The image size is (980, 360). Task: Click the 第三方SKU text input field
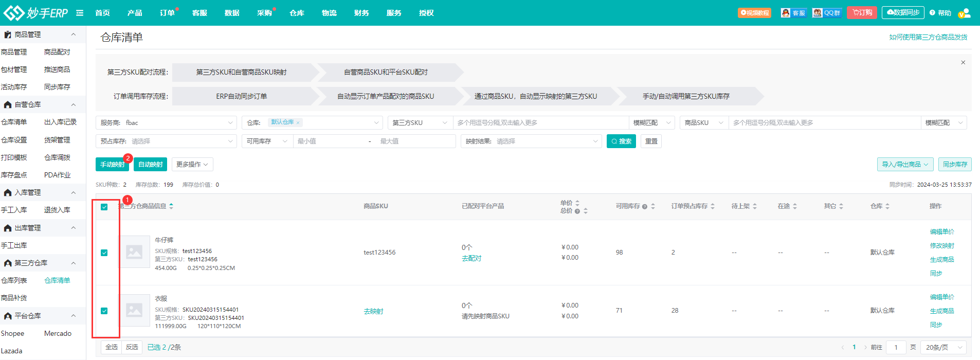pos(540,123)
